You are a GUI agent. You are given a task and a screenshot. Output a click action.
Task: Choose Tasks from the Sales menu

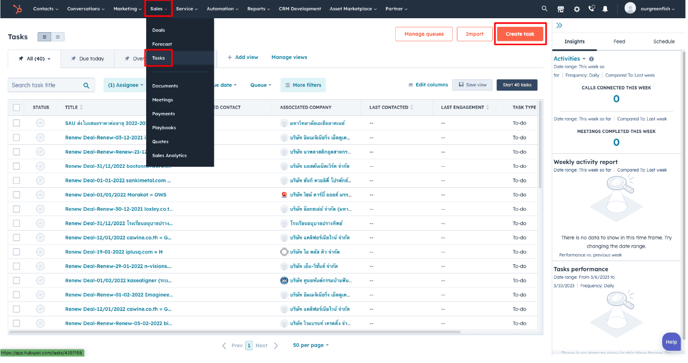[x=159, y=58]
